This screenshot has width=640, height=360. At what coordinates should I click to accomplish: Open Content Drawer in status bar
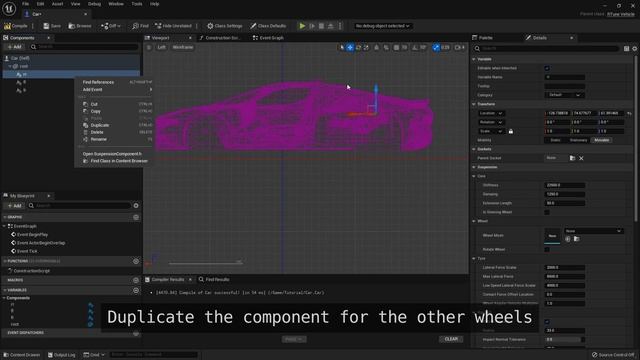pyautogui.click(x=21, y=355)
